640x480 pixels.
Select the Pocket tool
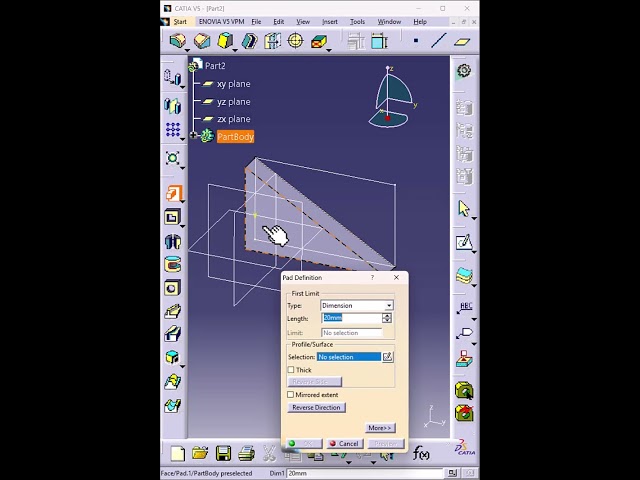[x=172, y=217]
